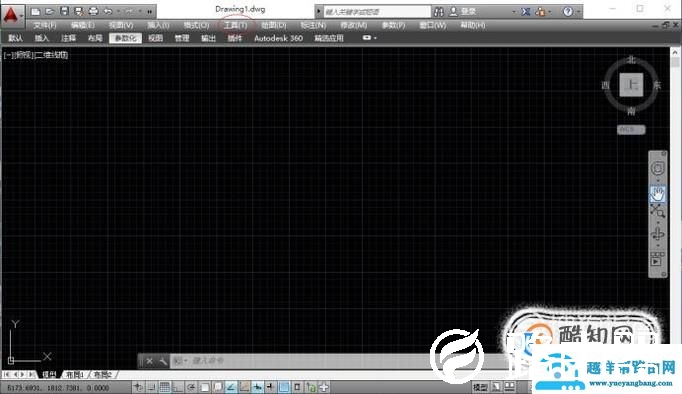The width and height of the screenshot is (682, 394).
Task: Toggle Snap mode in status bar
Action: coord(151,387)
